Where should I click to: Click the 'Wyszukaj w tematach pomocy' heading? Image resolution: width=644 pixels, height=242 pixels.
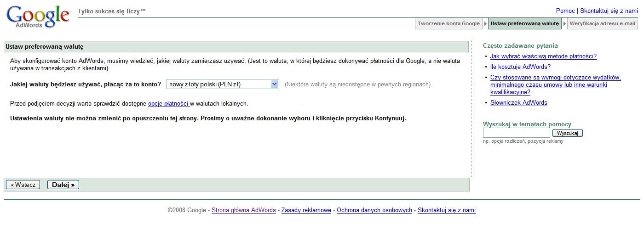click(x=527, y=124)
